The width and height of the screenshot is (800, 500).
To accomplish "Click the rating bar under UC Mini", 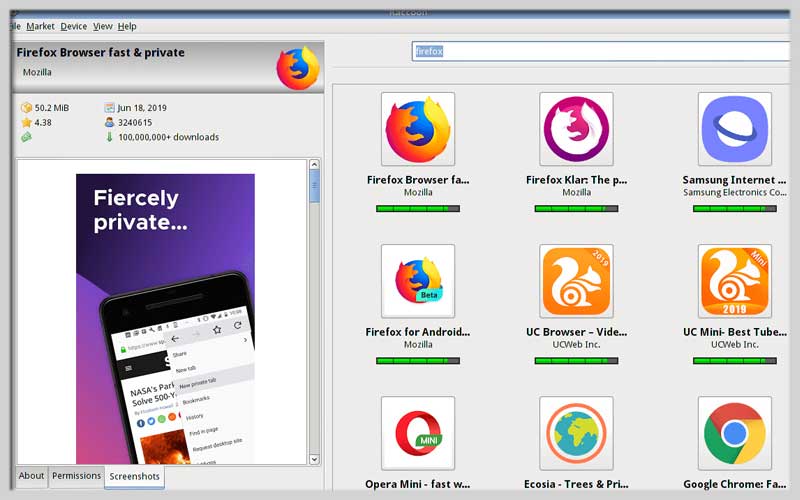I will 735,361.
